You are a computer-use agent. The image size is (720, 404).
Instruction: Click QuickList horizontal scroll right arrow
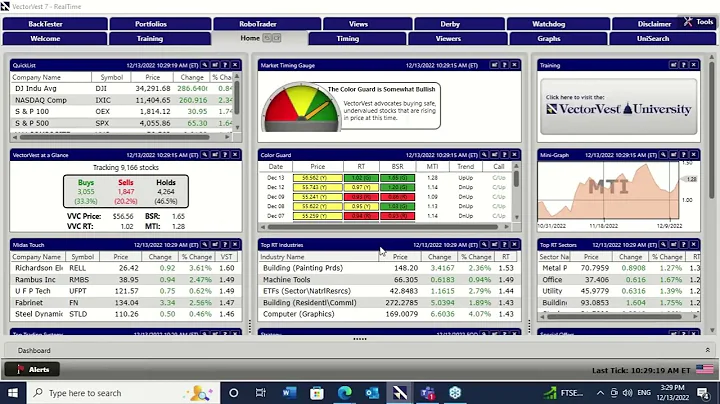(x=227, y=137)
